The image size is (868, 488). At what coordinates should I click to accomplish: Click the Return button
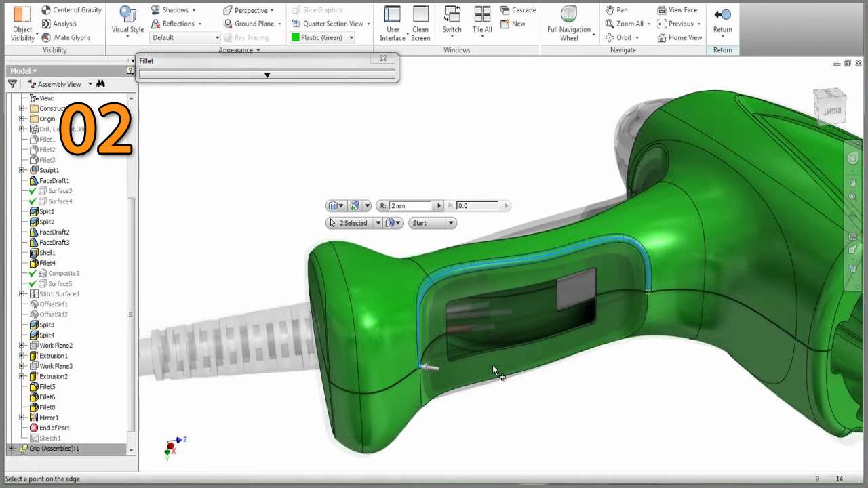722,20
